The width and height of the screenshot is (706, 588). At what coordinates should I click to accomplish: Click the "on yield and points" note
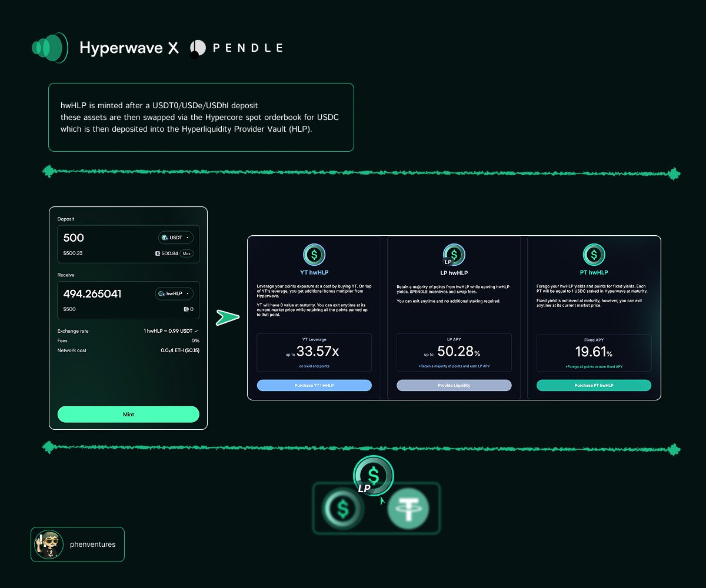314,366
